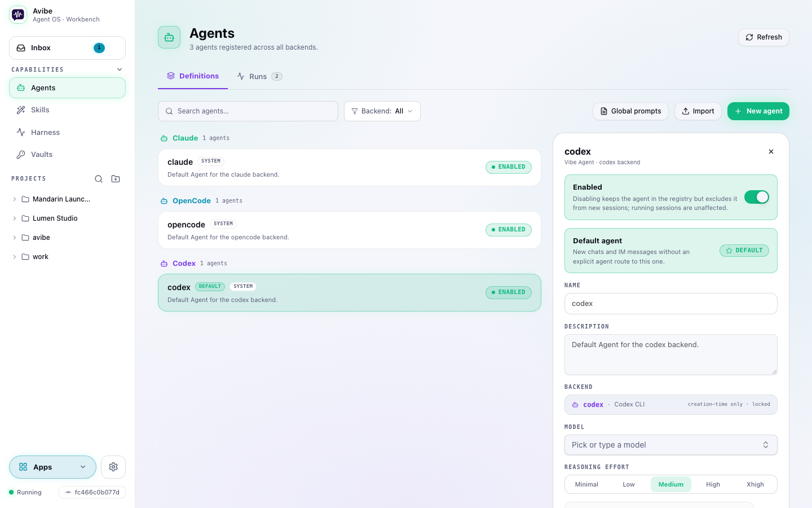This screenshot has width=812, height=508.
Task: Open settings via the gear icon
Action: (x=113, y=467)
